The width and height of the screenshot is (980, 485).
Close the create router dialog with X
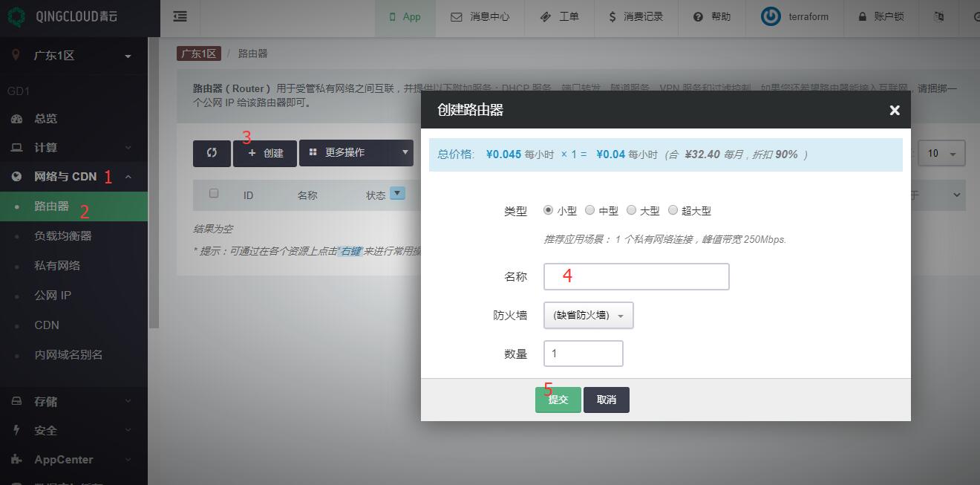pyautogui.click(x=894, y=111)
